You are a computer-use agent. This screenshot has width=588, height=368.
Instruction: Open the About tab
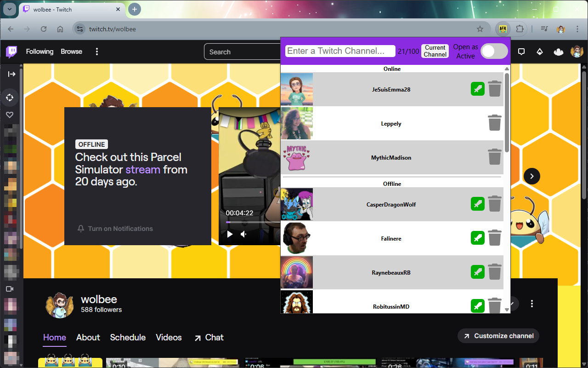88,338
